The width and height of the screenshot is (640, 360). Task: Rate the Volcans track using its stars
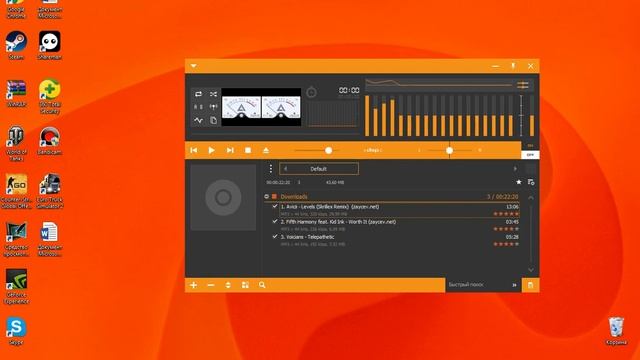tap(506, 244)
